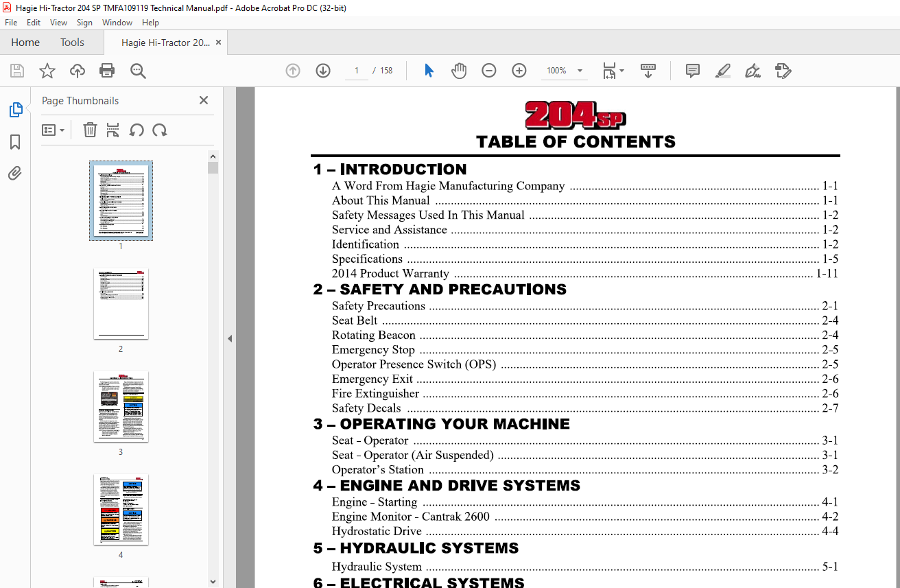Image resolution: width=900 pixels, height=588 pixels.
Task: Click 'Operator Presence Switch (OPS)' entry
Action: (x=414, y=364)
